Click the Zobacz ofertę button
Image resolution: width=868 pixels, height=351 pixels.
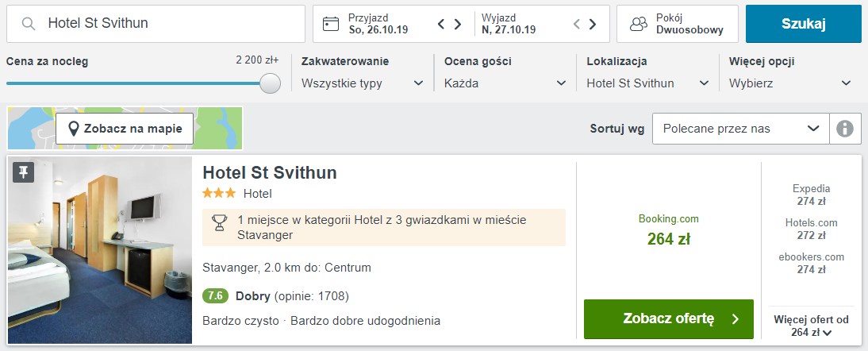coord(668,319)
